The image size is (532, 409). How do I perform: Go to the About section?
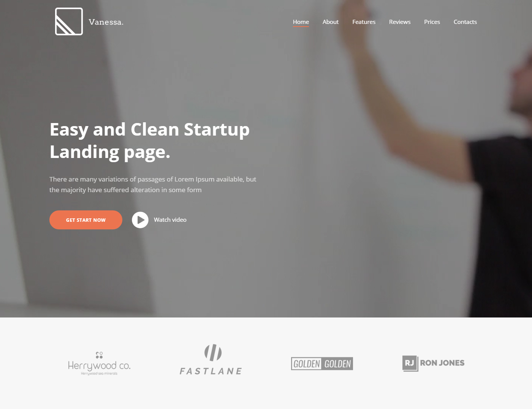tap(331, 22)
